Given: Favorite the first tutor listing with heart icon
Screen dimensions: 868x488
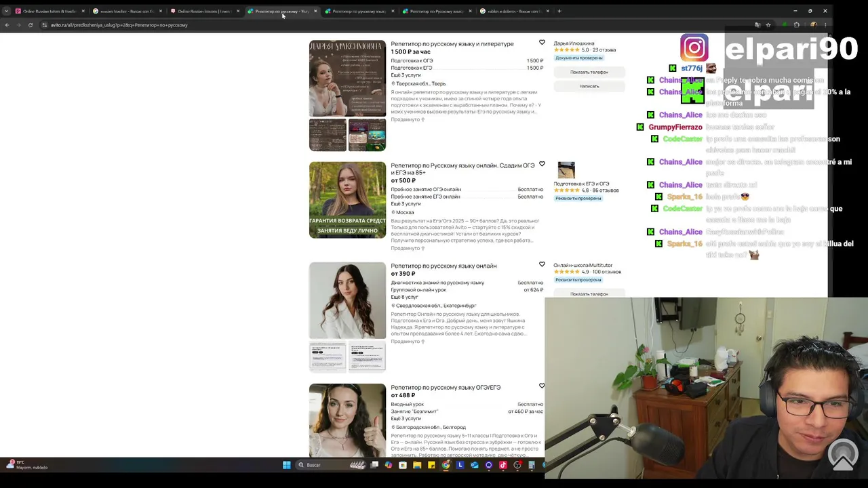Looking at the screenshot, I should pos(542,43).
